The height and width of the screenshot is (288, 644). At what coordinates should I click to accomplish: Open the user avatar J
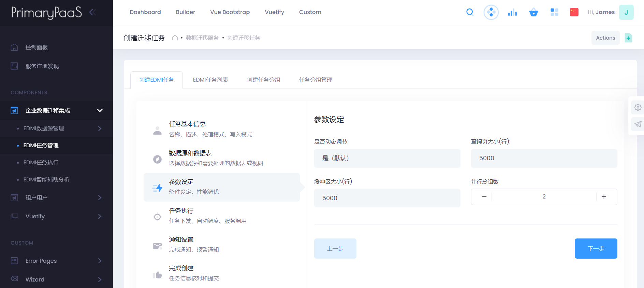pos(626,12)
